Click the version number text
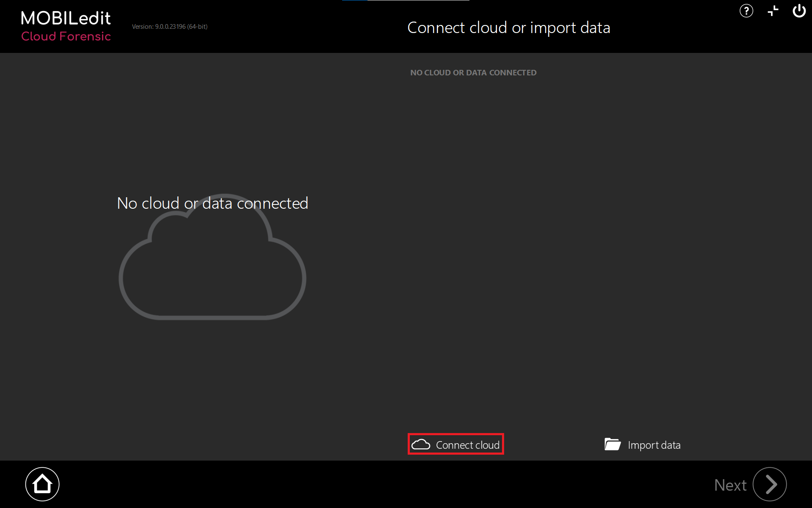Viewport: 812px width, 508px height. (170, 26)
